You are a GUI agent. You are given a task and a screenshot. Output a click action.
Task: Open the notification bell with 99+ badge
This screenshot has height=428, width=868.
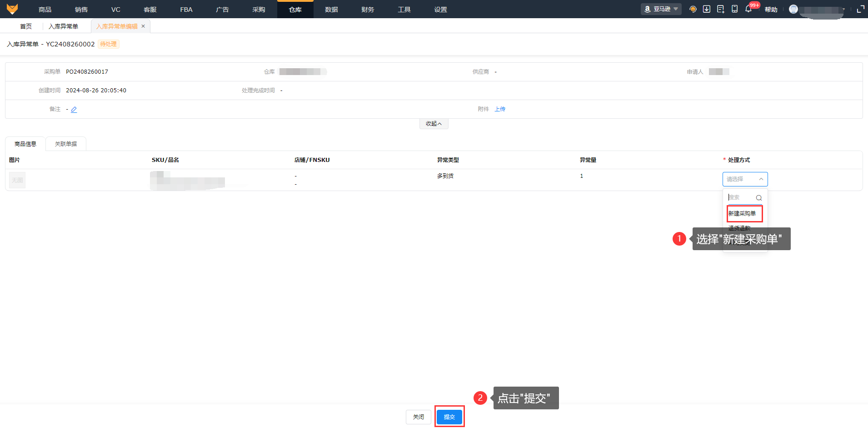tap(748, 9)
